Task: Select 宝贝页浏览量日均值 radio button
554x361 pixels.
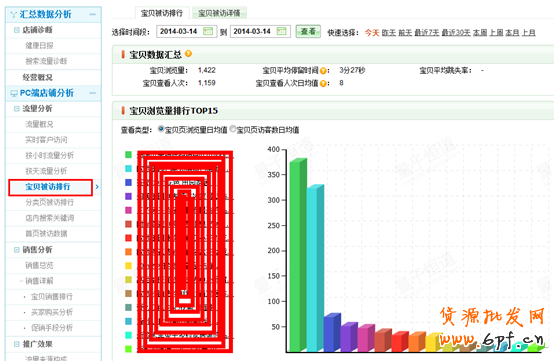Action: click(161, 129)
